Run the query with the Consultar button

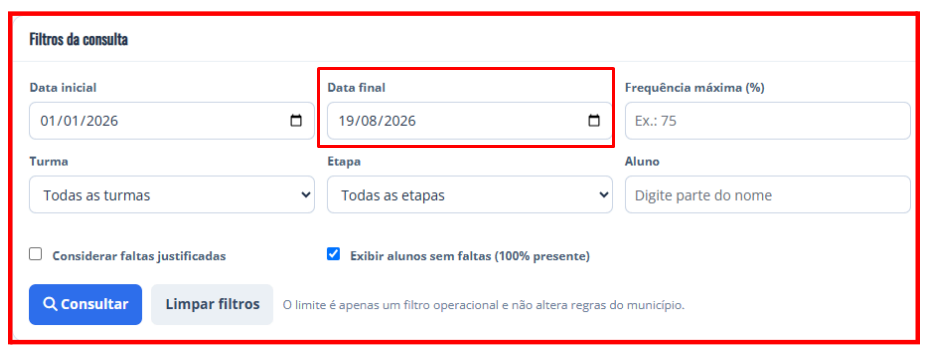pyautogui.click(x=85, y=304)
